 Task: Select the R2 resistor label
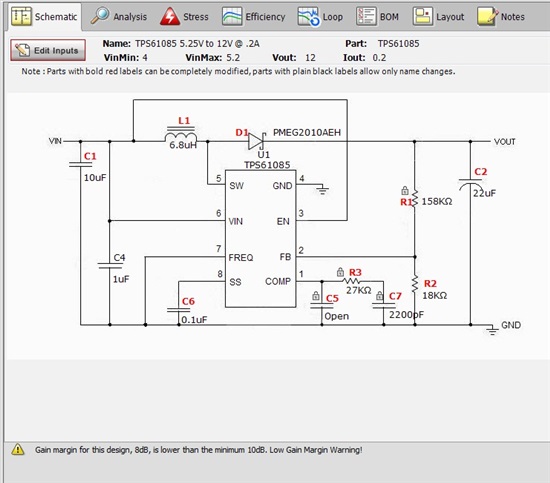click(x=430, y=283)
